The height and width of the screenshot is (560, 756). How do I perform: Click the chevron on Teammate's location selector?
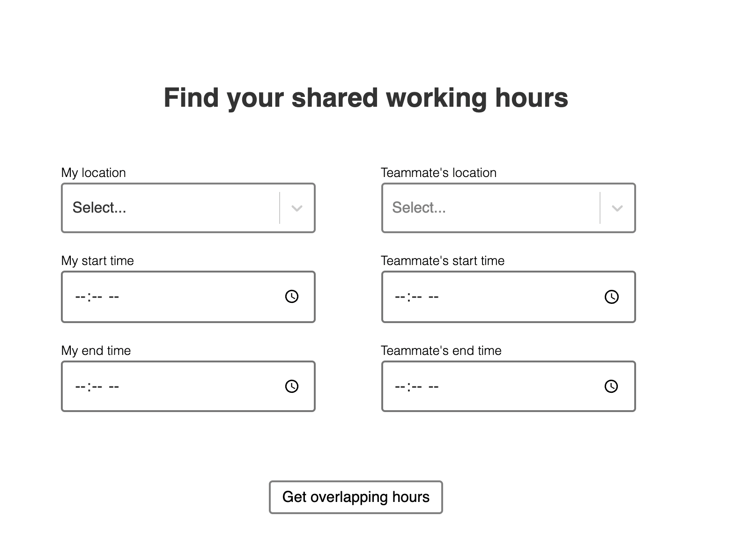click(x=616, y=207)
